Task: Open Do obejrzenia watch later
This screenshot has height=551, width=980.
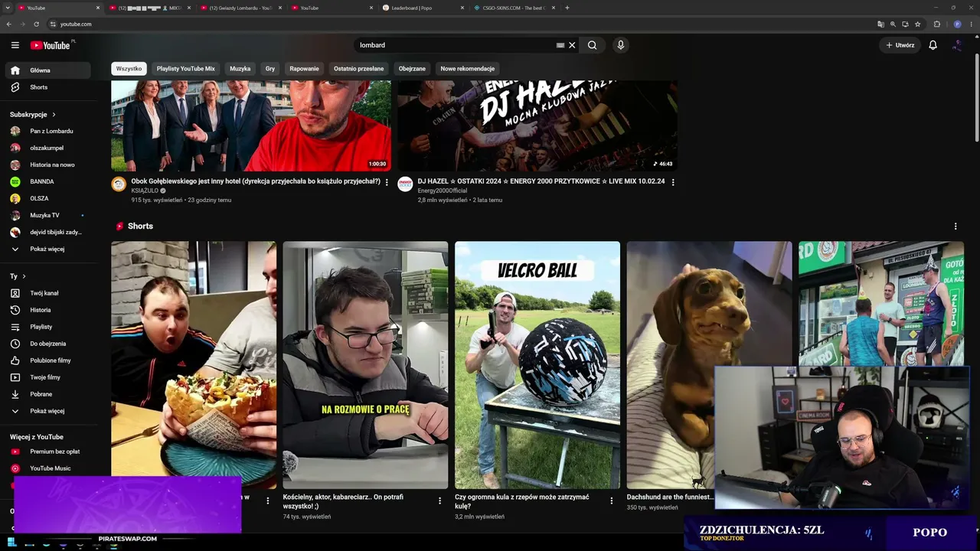Action: pos(47,344)
